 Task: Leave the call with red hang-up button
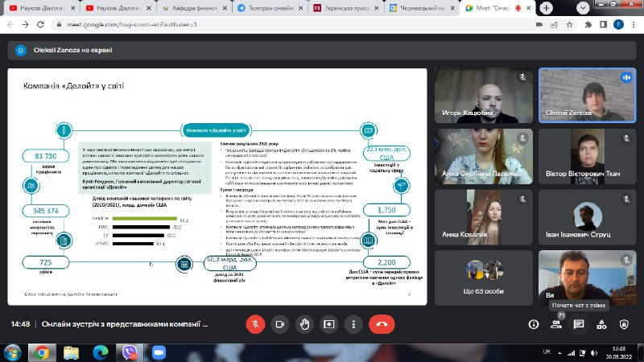point(382,324)
